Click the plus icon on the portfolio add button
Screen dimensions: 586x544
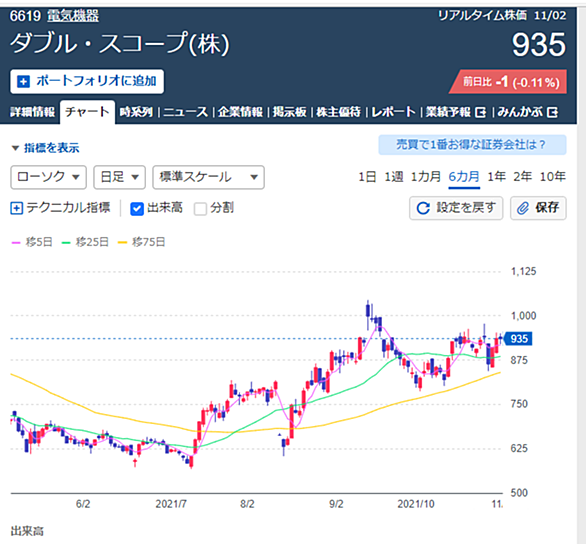tap(24, 81)
